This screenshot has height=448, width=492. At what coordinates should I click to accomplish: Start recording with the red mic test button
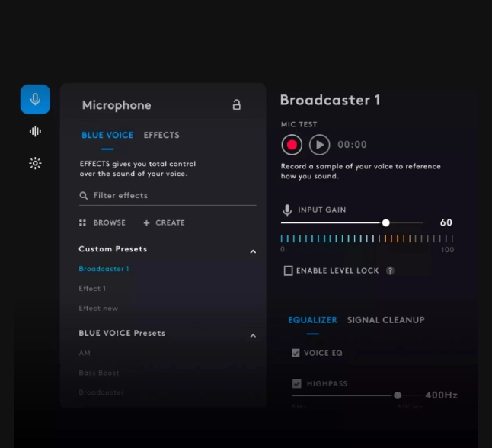(x=292, y=145)
